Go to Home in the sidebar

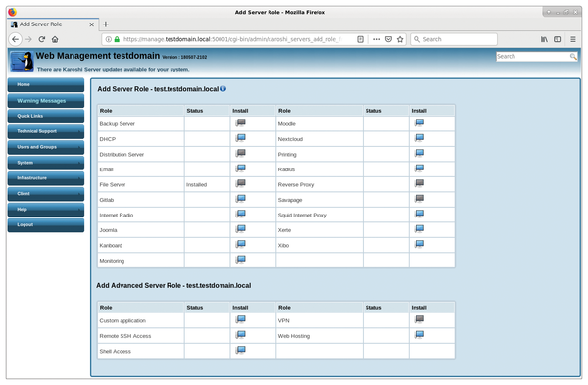[x=46, y=84]
